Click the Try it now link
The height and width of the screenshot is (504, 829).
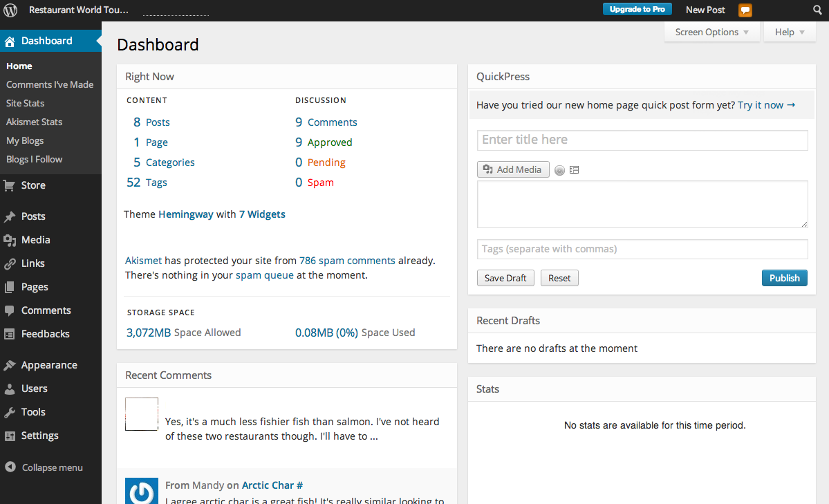[x=766, y=105]
